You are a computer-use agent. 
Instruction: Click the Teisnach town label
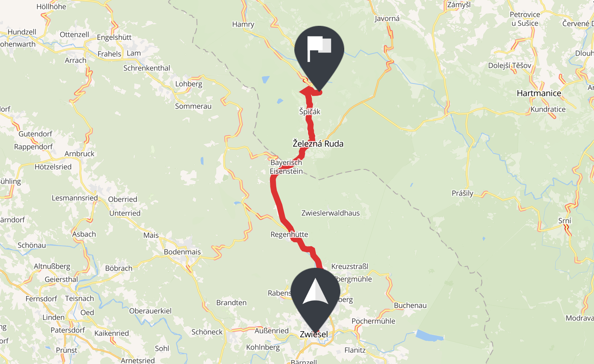click(x=79, y=298)
